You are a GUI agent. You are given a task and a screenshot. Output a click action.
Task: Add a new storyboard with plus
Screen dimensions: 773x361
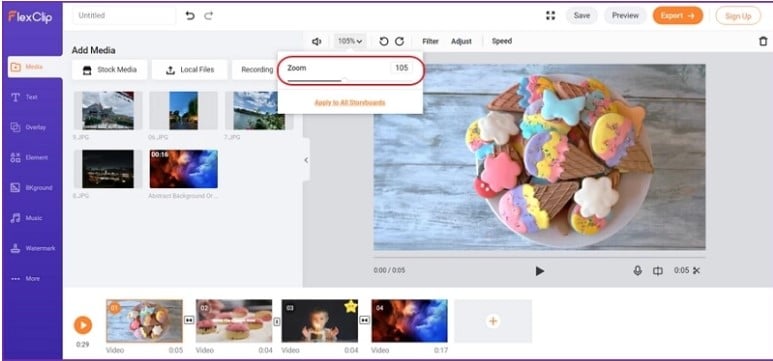(493, 321)
